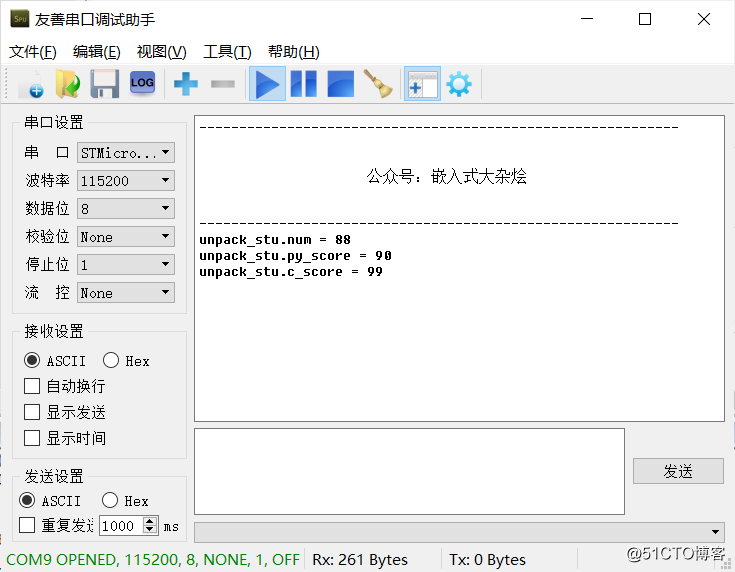Screen dimensions: 735x572
Task: Minimize the window
Action: [x=587, y=19]
